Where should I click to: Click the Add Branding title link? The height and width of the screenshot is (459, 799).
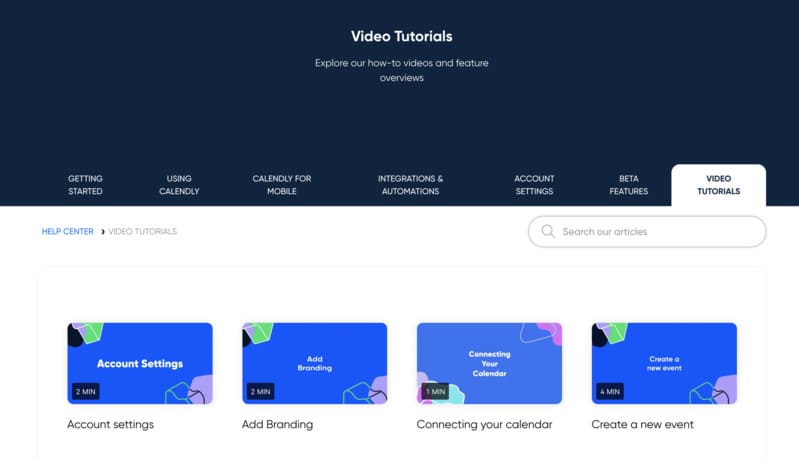click(278, 424)
